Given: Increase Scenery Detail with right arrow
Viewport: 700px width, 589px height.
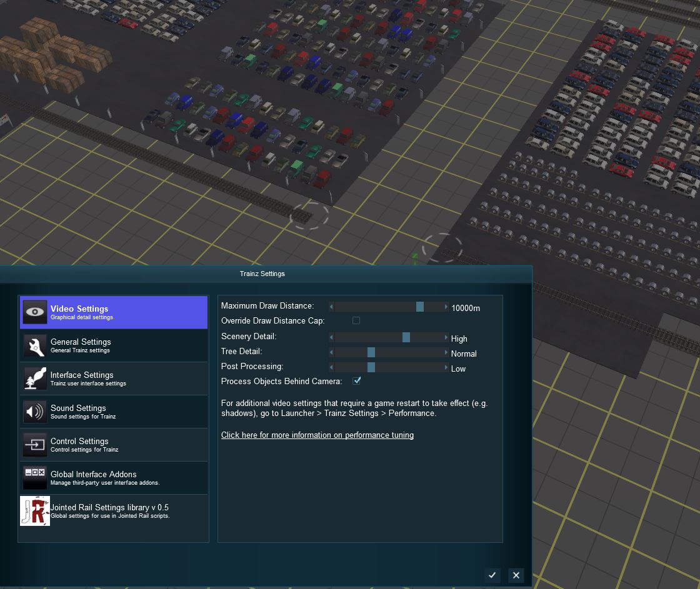Looking at the screenshot, I should tap(446, 337).
